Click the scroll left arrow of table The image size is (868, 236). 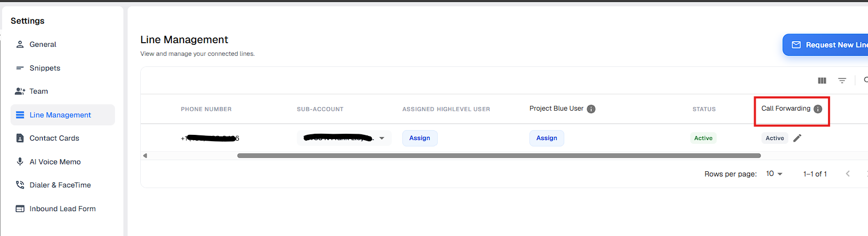[145, 156]
